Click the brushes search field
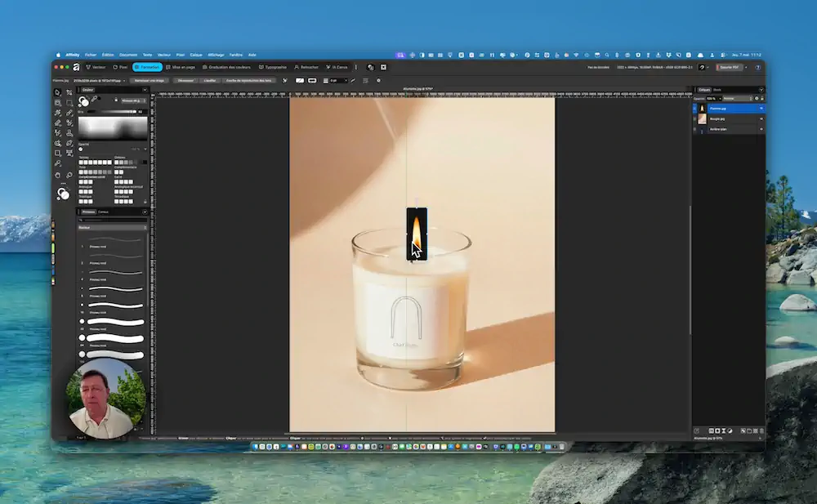The height and width of the screenshot is (504, 817). (x=113, y=220)
